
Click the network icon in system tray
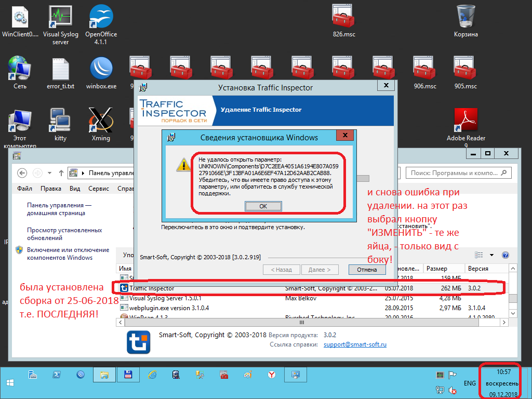click(x=440, y=390)
